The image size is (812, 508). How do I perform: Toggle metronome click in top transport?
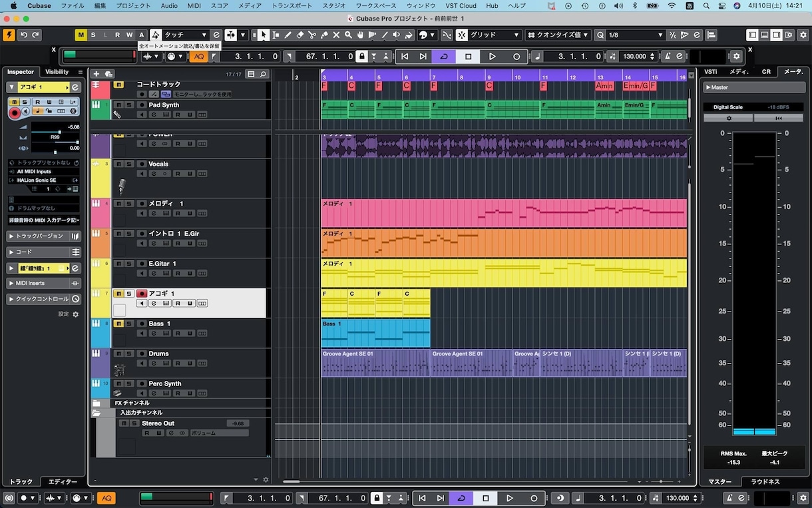(667, 57)
